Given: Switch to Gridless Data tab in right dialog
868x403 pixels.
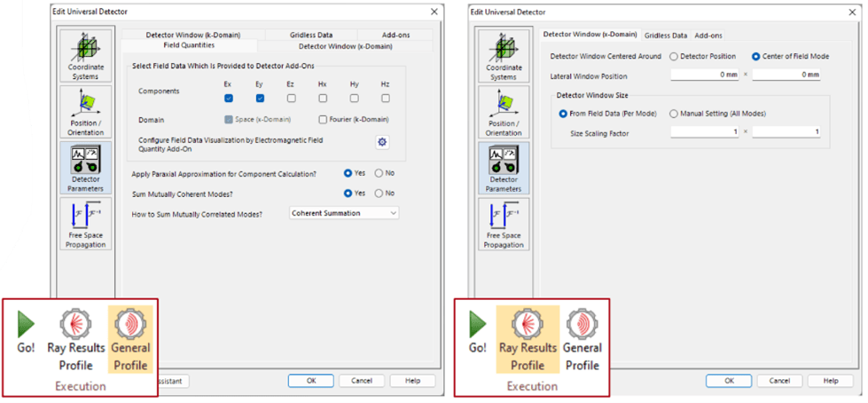Looking at the screenshot, I should 665,36.
